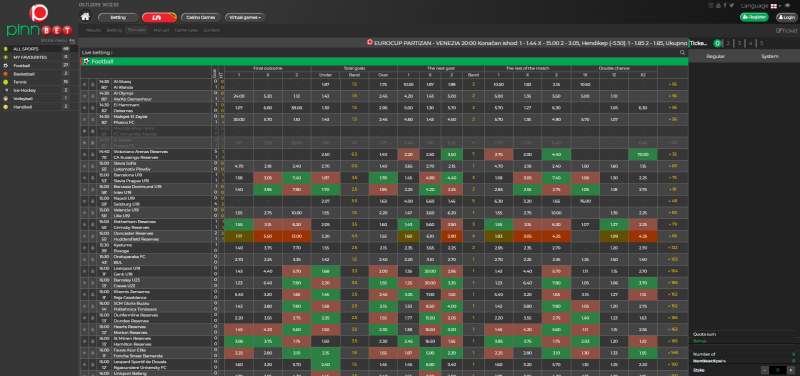Click the Stake amount input field
The image size is (800, 376).
tap(779, 370)
